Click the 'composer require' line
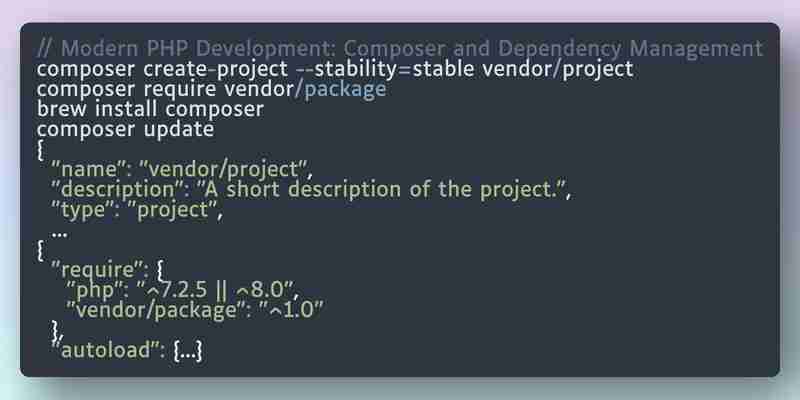This screenshot has width=800, height=400. [212, 89]
